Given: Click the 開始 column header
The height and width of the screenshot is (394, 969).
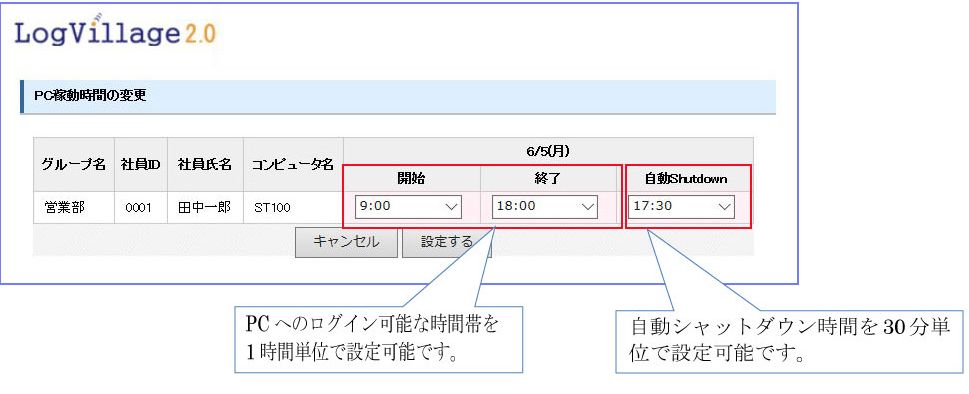Looking at the screenshot, I should point(411,179).
